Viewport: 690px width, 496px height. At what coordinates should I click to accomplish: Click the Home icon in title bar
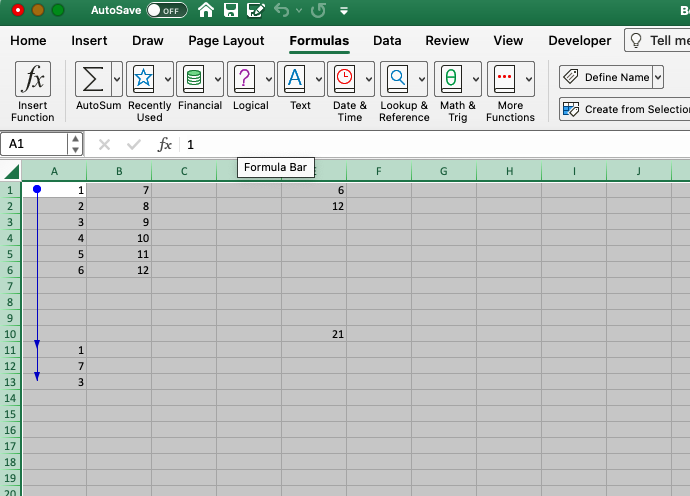pyautogui.click(x=206, y=10)
